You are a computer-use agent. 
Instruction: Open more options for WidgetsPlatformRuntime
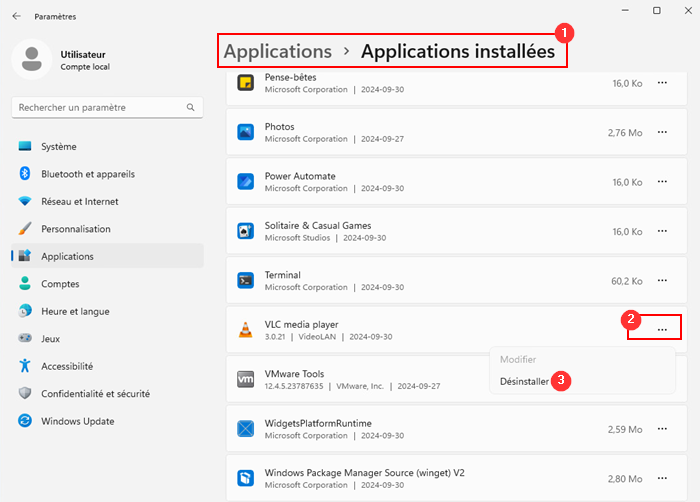pos(662,429)
